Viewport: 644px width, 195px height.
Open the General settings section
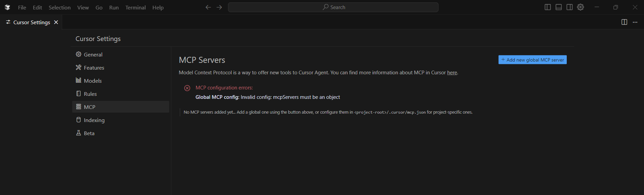121,54
